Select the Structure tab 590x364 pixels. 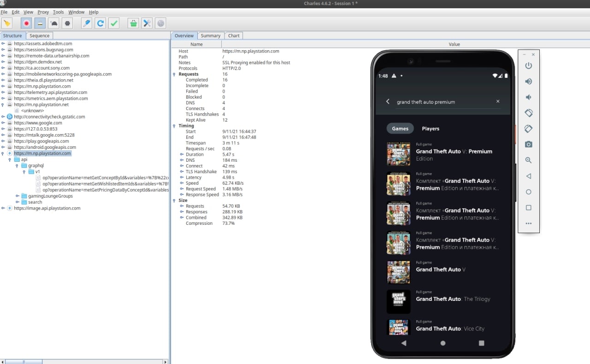click(x=12, y=35)
